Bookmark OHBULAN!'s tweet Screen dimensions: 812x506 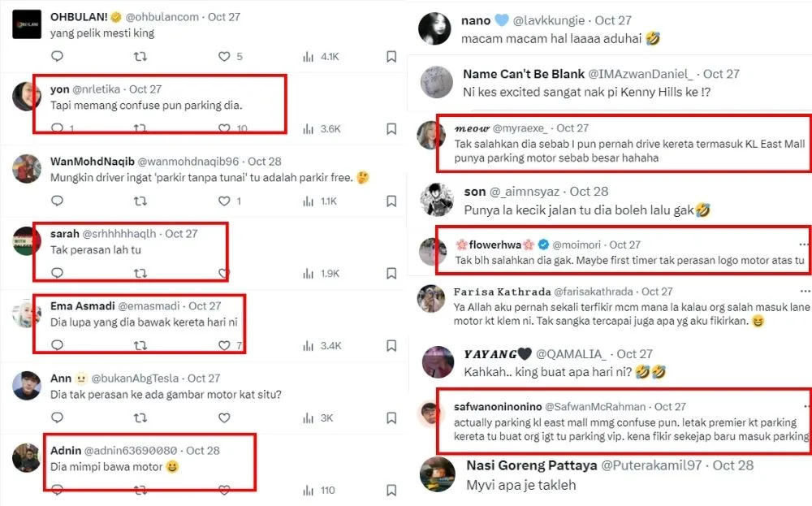pyautogui.click(x=391, y=57)
